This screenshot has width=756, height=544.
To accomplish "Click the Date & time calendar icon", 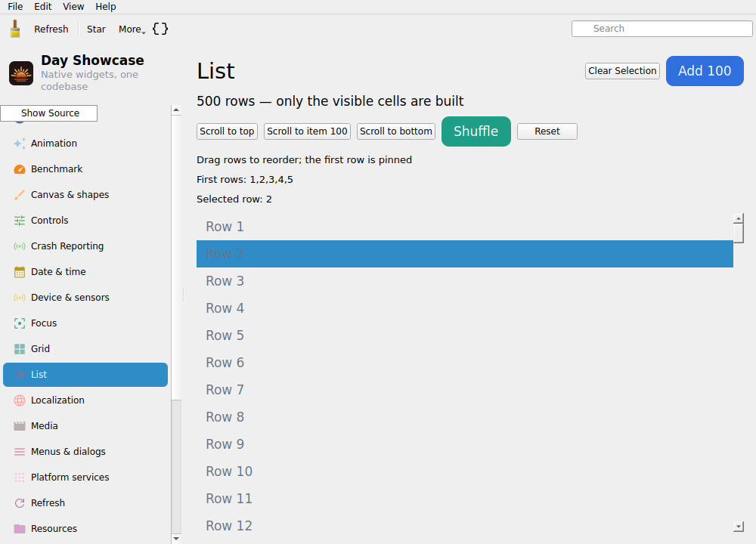I will coord(20,272).
